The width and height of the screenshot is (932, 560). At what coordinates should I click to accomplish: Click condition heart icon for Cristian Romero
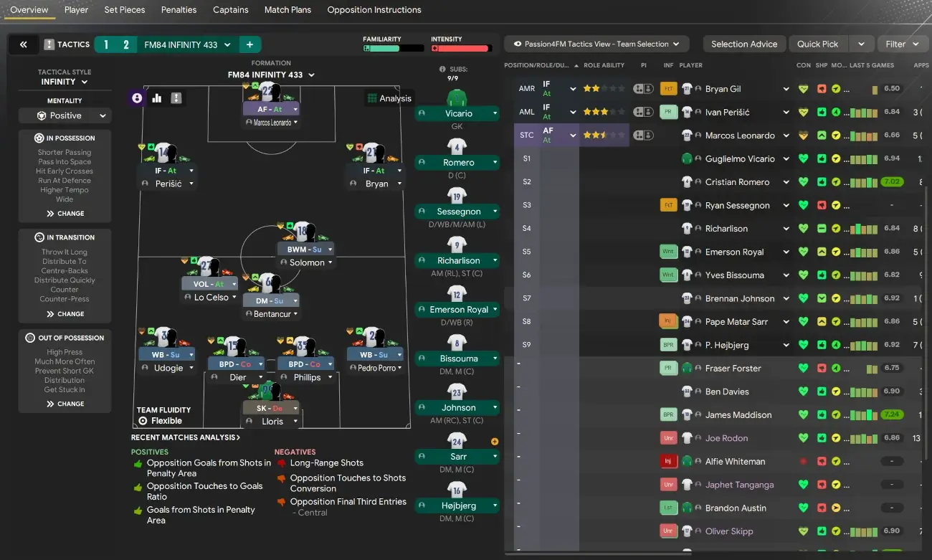[804, 182]
